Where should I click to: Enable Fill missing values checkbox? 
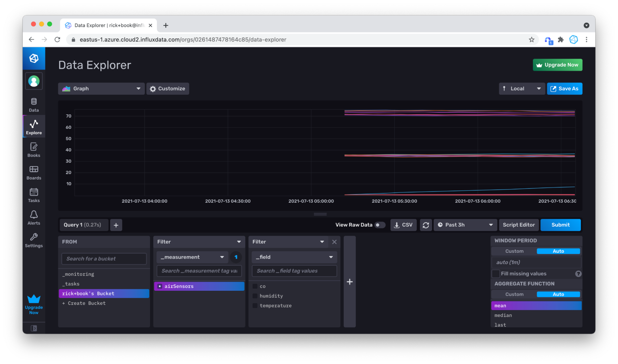(496, 274)
